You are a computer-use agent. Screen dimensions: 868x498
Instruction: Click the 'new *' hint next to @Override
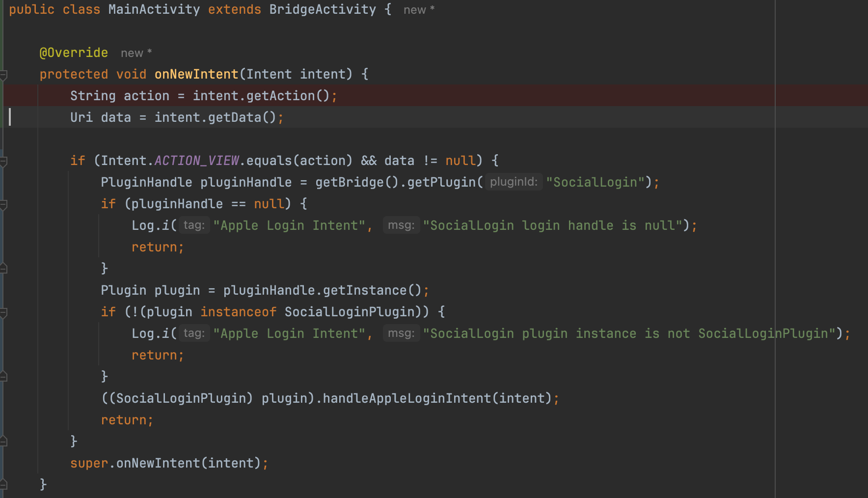pos(133,53)
